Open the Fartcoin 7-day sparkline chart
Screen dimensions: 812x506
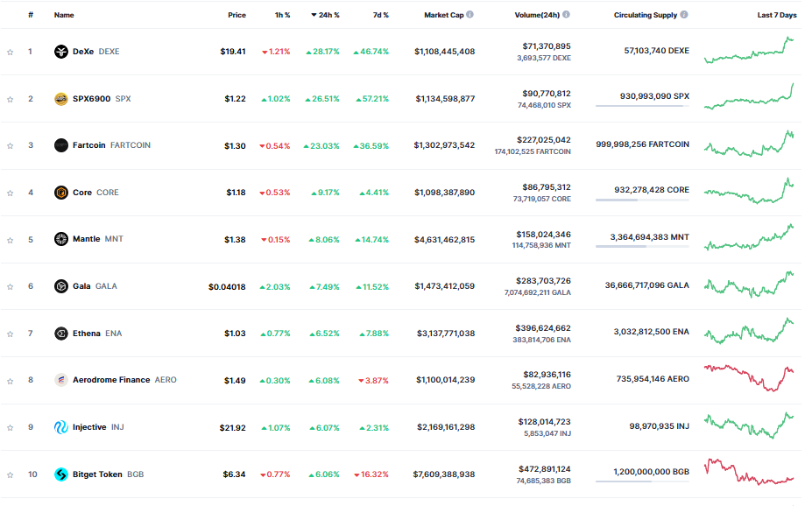point(749,144)
